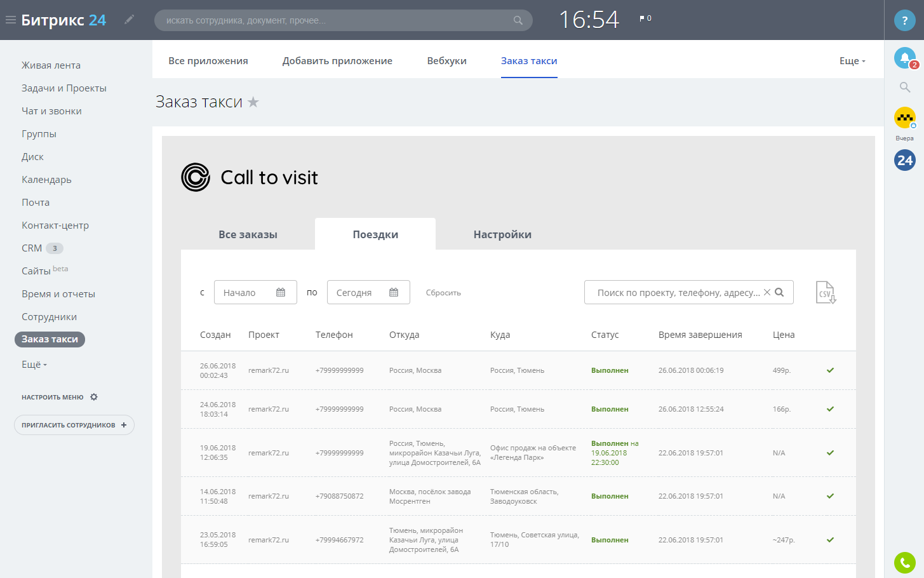924x578 pixels.
Task: Open the help question mark icon
Action: (x=904, y=20)
